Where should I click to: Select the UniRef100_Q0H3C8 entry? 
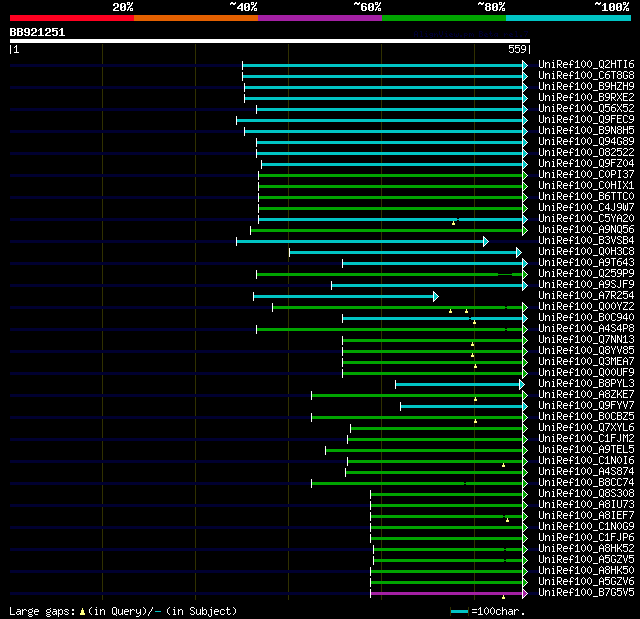coord(586,252)
